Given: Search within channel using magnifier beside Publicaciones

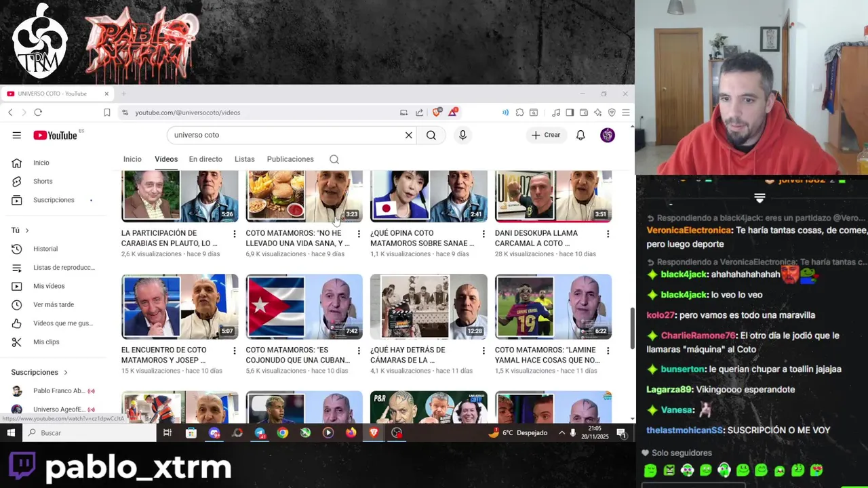Looking at the screenshot, I should (334, 159).
